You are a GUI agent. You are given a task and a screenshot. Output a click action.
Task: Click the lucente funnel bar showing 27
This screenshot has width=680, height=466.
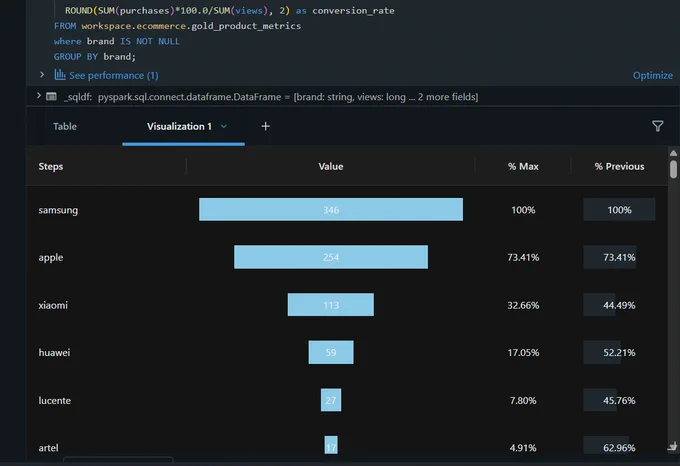click(331, 400)
